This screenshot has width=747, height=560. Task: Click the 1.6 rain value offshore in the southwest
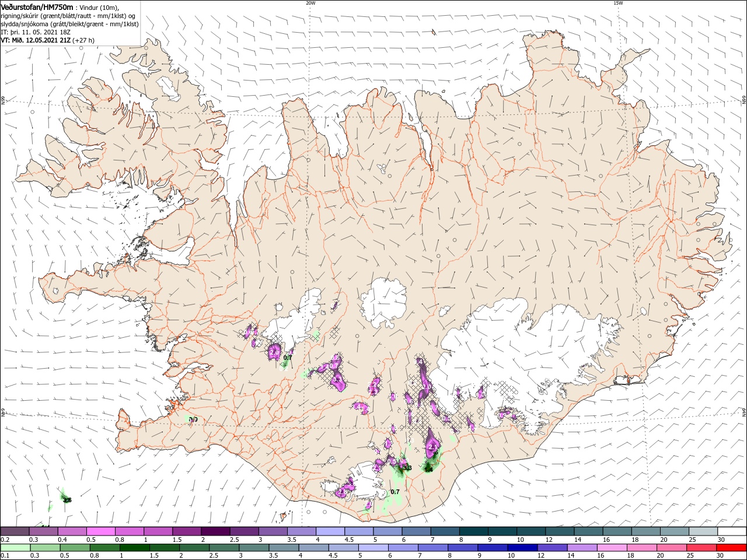(x=67, y=500)
